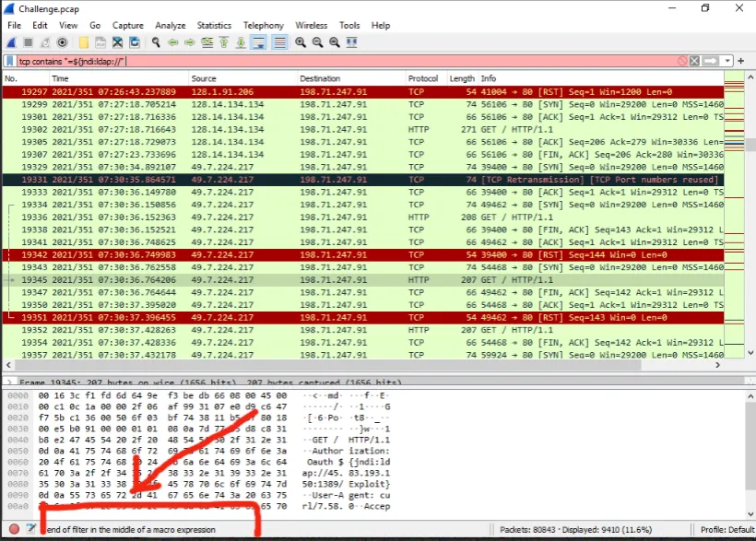The image size is (756, 541).
Task: Open Capture options gear icon
Action: 62,42
